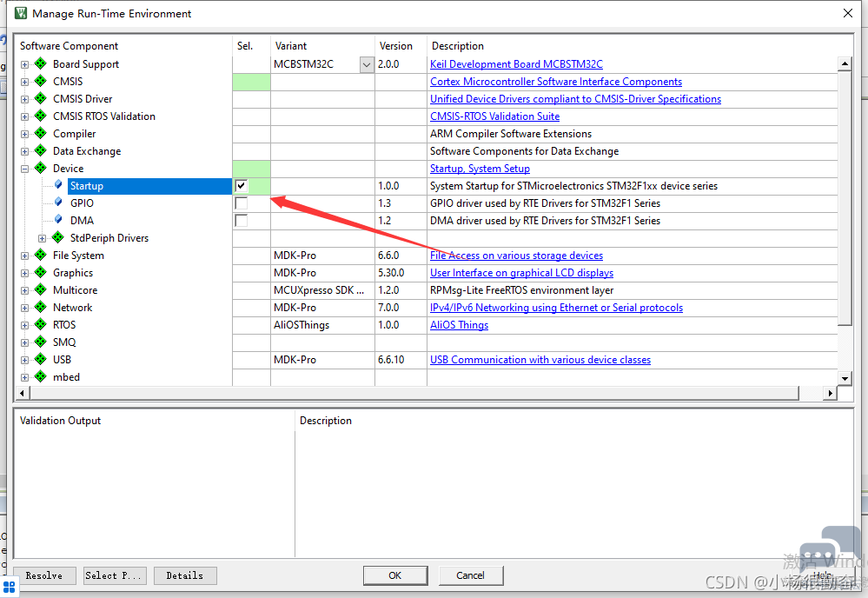This screenshot has height=598, width=868.
Task: Click the blue DMA component icon
Action: 58,220
